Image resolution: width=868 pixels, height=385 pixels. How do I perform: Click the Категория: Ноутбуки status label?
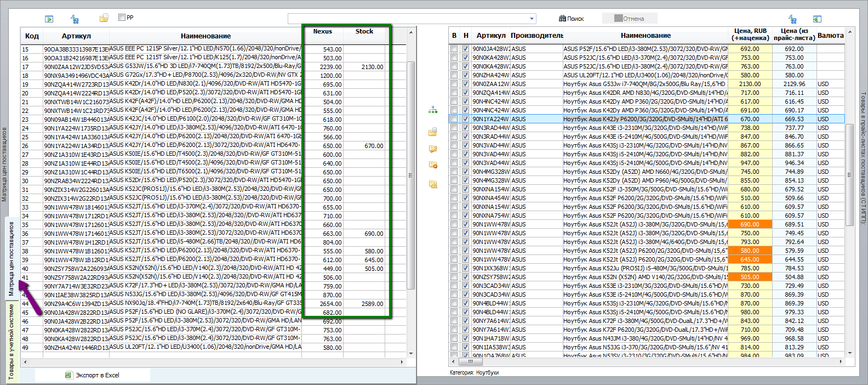tap(474, 373)
